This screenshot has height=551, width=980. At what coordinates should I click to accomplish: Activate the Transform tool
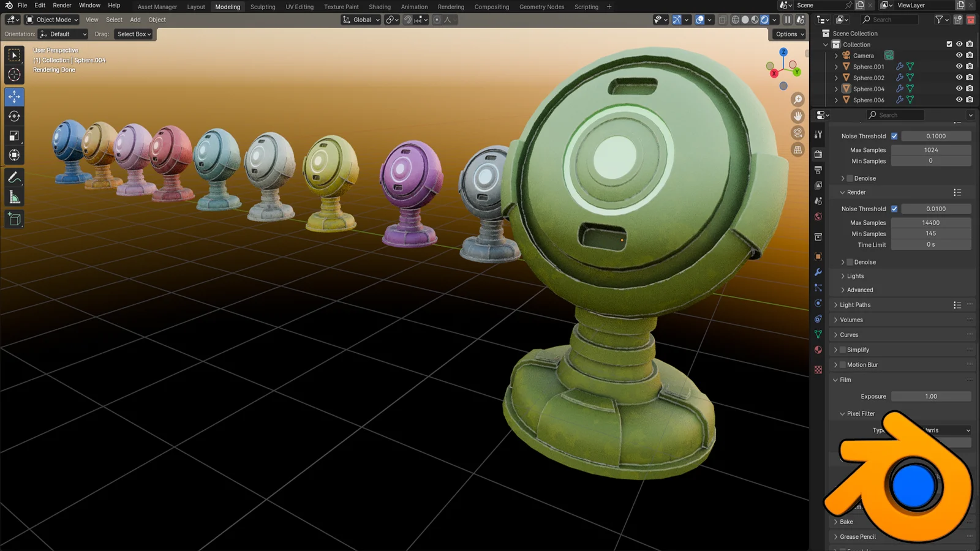coord(15,156)
